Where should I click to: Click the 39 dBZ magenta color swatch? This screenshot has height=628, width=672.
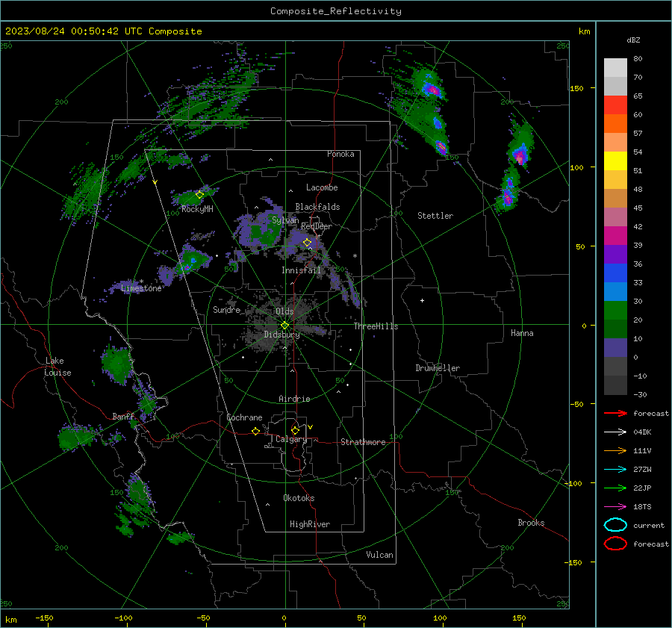pyautogui.click(x=615, y=236)
